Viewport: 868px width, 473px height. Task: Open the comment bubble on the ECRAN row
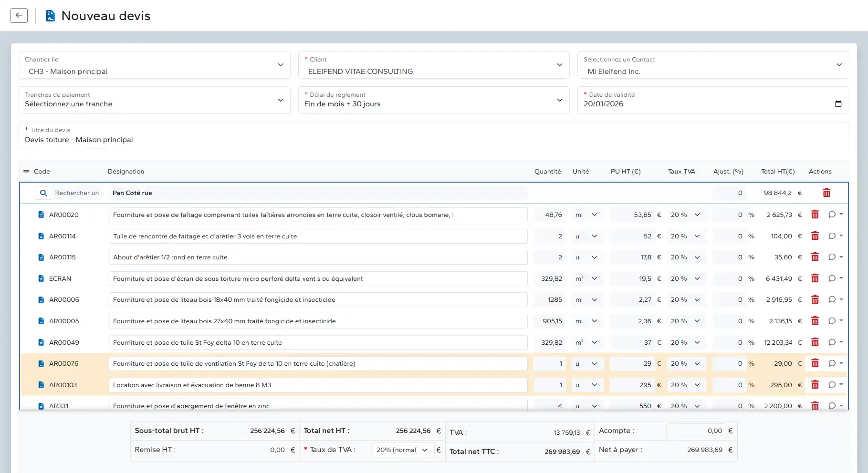832,278
